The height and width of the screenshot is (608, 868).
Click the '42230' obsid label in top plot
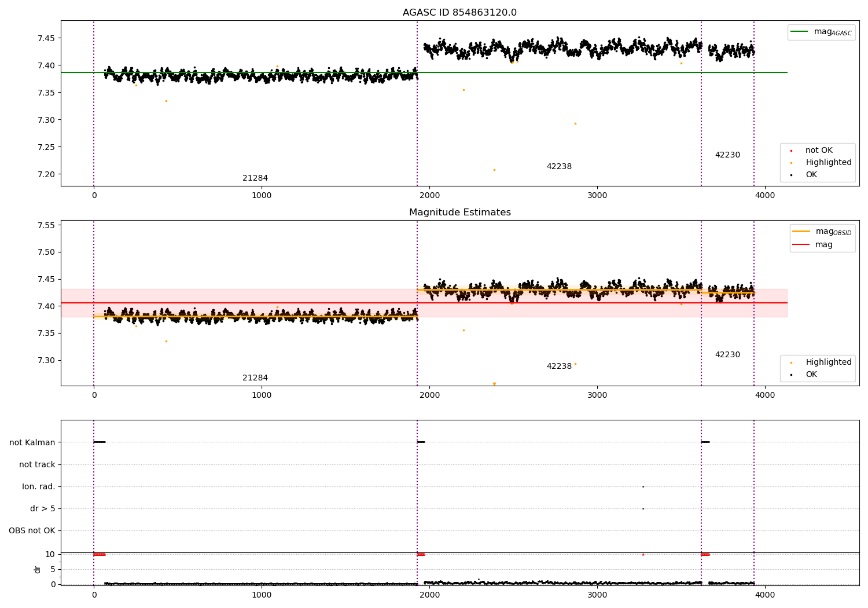tap(727, 155)
